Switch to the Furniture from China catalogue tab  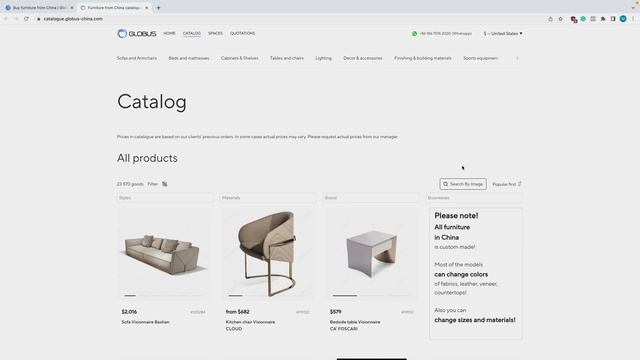point(113,8)
